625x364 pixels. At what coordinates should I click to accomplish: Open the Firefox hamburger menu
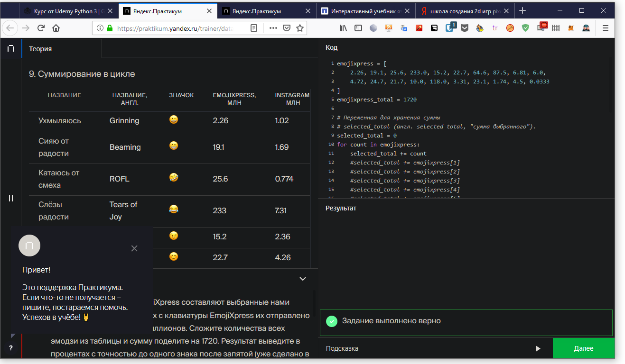(x=605, y=28)
